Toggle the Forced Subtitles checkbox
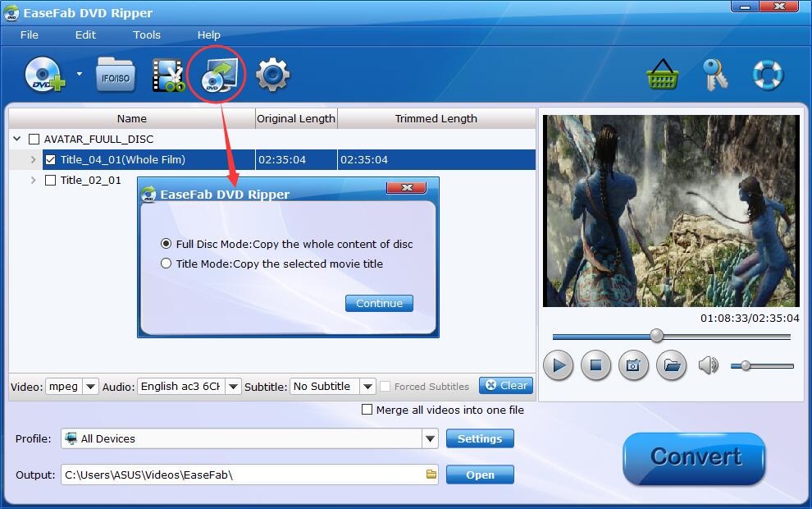The image size is (812, 509). click(x=385, y=386)
